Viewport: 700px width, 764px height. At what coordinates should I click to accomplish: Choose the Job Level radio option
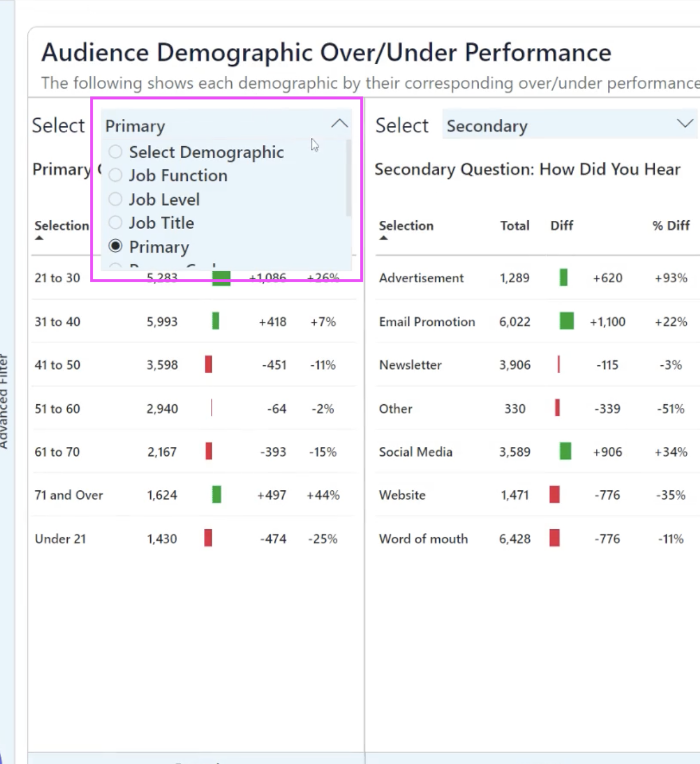[116, 199]
